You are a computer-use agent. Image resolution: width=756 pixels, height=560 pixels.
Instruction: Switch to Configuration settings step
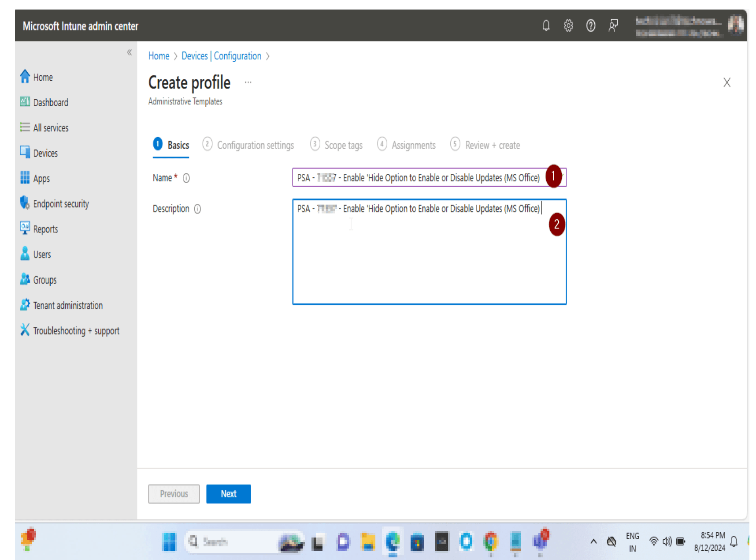[x=248, y=145]
